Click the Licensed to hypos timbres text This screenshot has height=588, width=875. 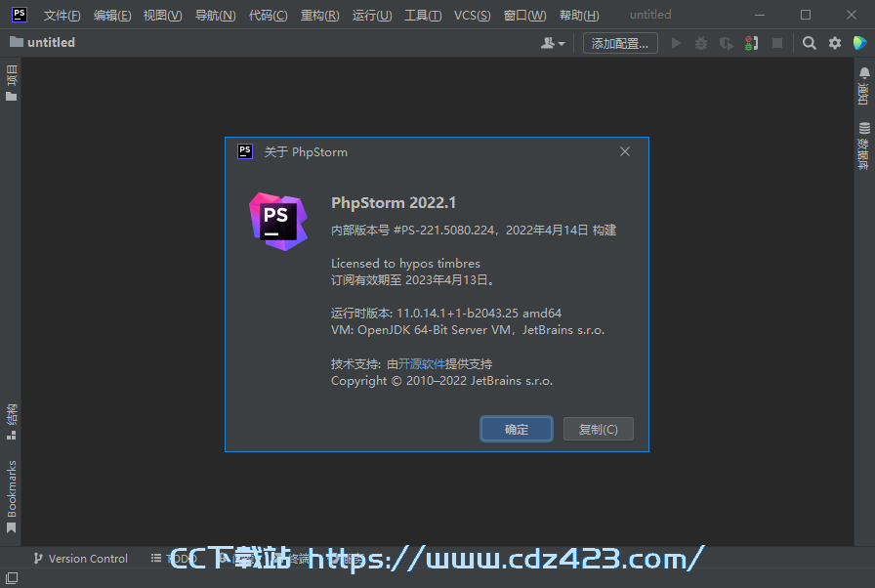405,264
